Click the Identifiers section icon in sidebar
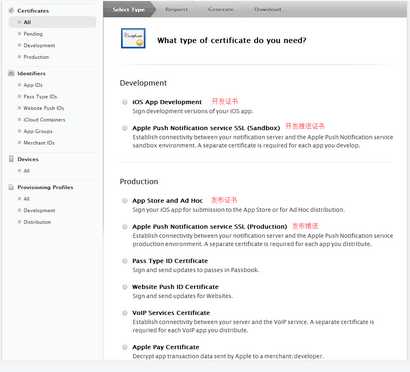The width and height of the screenshot is (410, 372). (x=11, y=73)
